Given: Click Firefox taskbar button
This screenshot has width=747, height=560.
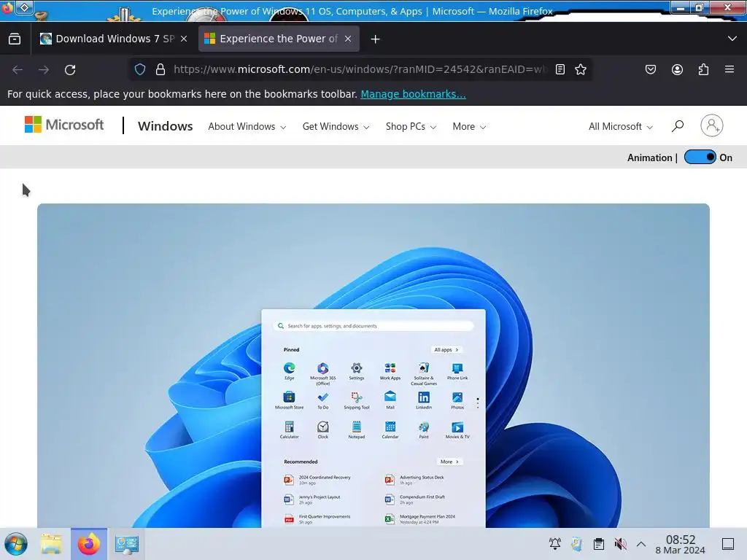Looking at the screenshot, I should [89, 544].
